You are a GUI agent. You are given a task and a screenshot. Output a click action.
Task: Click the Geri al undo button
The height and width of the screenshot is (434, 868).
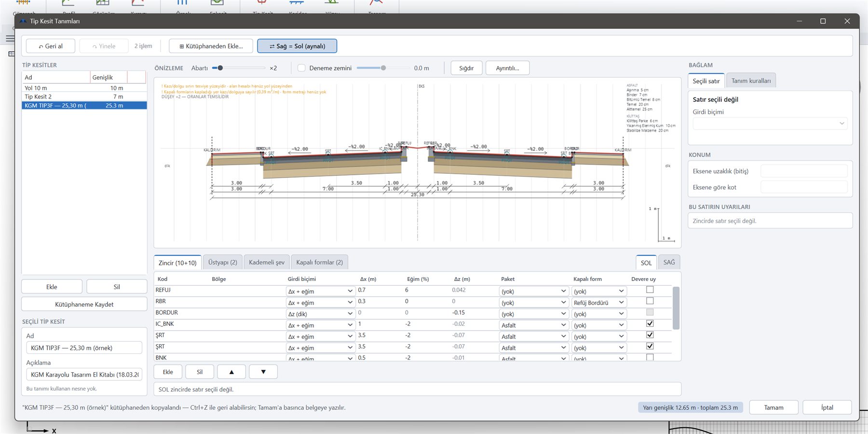[51, 46]
